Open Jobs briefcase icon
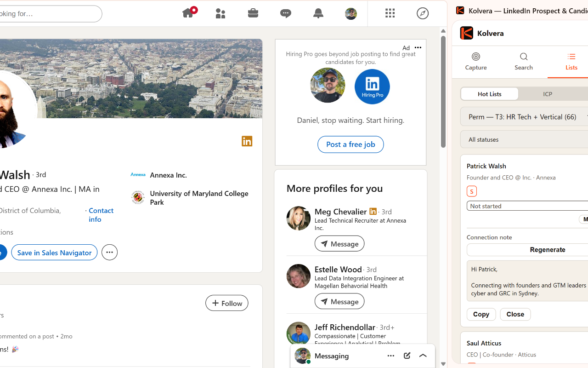This screenshot has width=588, height=368. (x=253, y=13)
